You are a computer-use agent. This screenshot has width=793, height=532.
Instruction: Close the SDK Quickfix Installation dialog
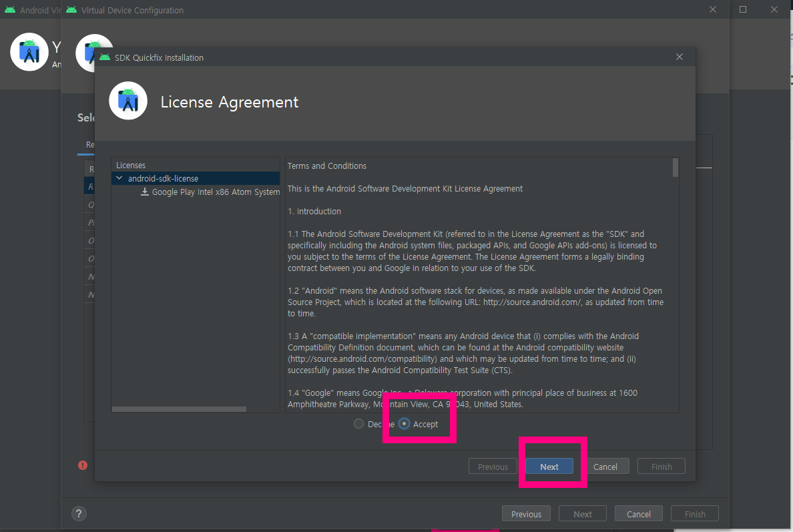680,57
